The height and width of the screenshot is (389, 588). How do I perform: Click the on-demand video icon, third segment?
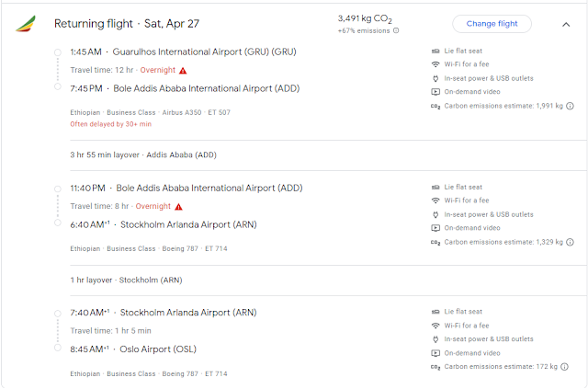pos(435,352)
